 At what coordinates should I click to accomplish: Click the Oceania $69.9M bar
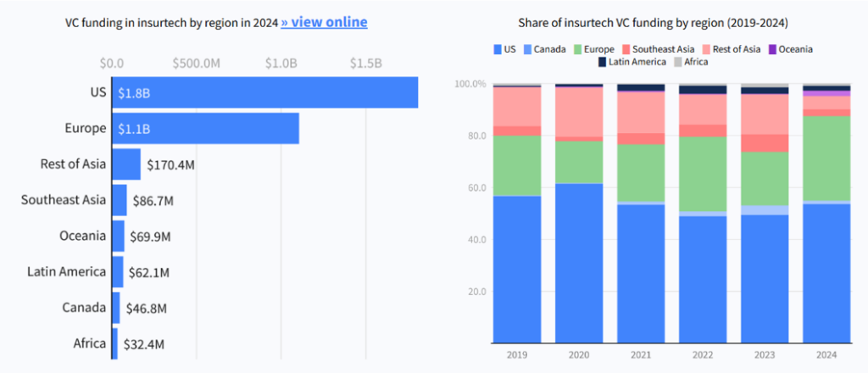(x=119, y=237)
